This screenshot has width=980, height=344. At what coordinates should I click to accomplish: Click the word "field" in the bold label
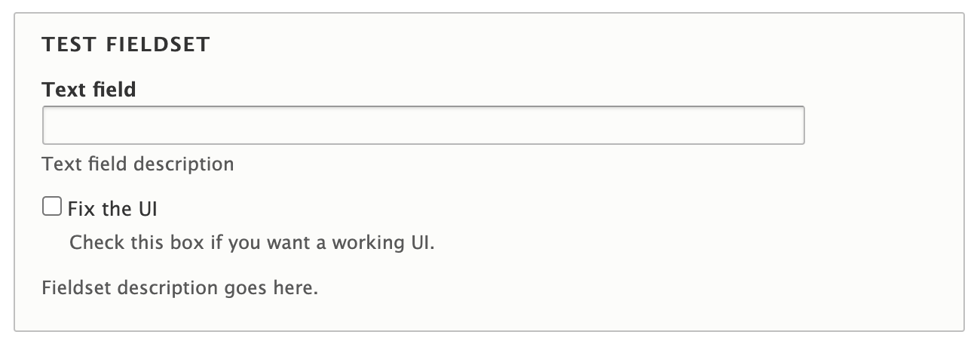pyautogui.click(x=114, y=90)
